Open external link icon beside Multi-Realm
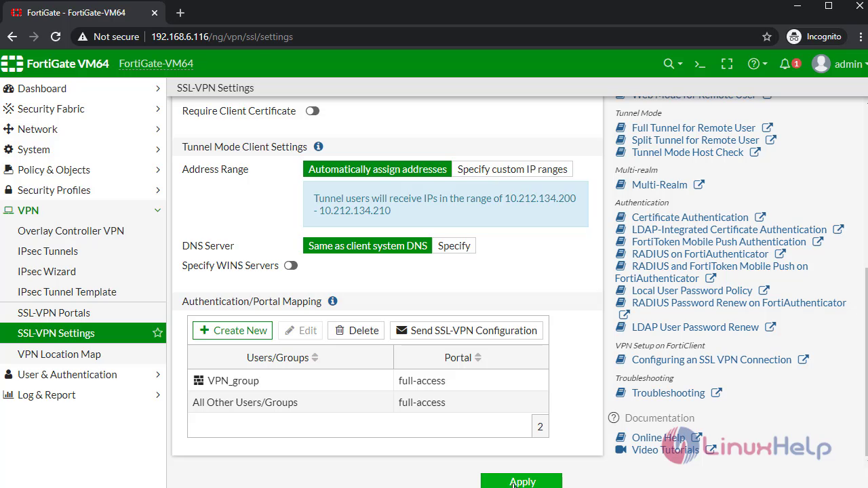The image size is (868, 488). [699, 184]
